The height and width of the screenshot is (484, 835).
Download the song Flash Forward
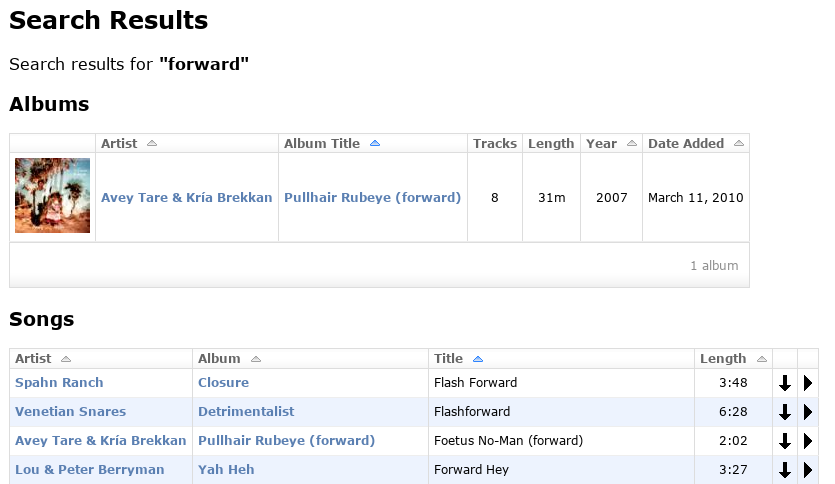(x=784, y=383)
